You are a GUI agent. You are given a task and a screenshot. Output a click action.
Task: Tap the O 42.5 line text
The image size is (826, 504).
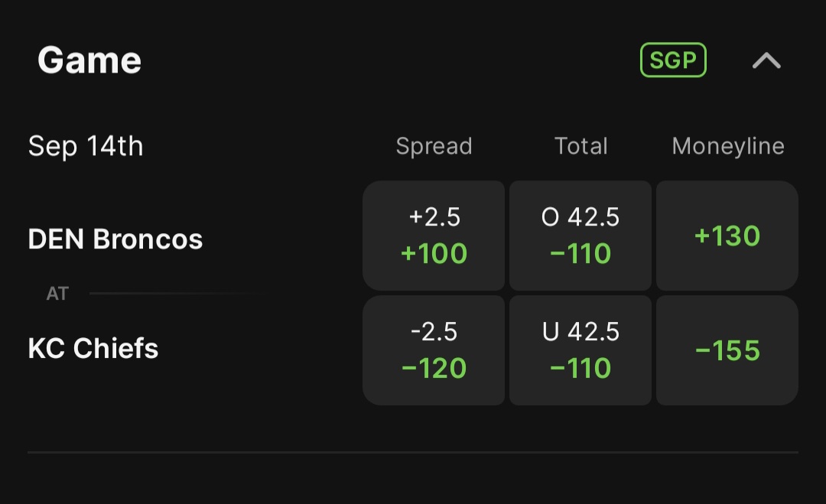point(580,217)
